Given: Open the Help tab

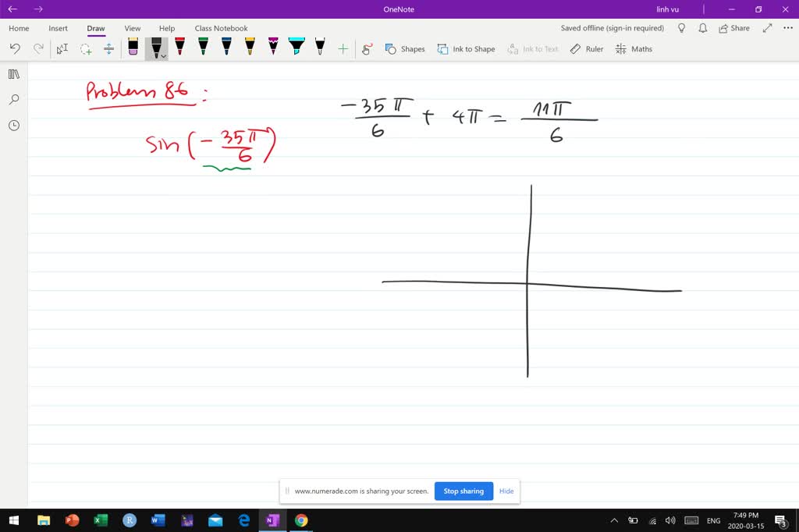Looking at the screenshot, I should pos(167,28).
